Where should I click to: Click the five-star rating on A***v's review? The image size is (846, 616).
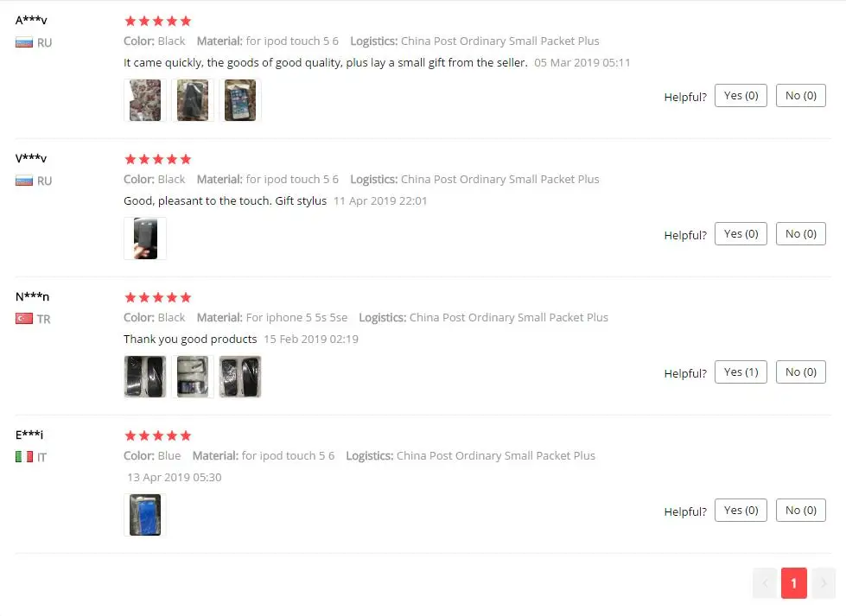click(157, 21)
